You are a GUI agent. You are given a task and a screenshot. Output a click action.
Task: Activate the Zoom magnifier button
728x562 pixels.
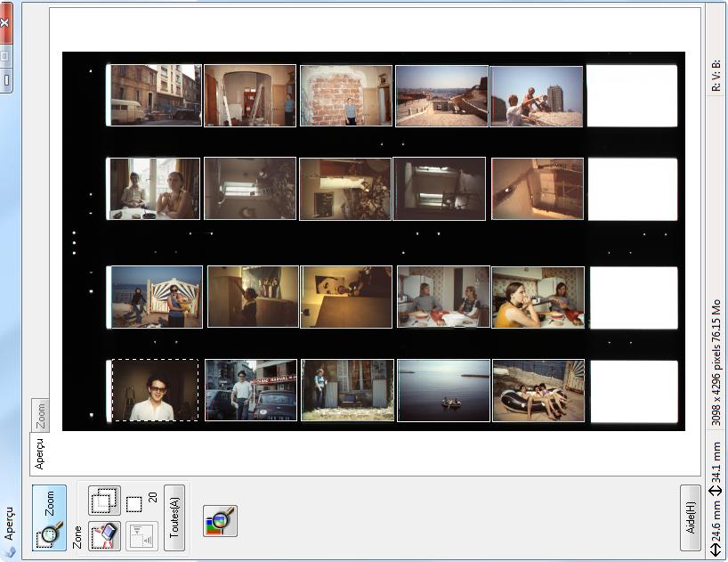[49, 517]
